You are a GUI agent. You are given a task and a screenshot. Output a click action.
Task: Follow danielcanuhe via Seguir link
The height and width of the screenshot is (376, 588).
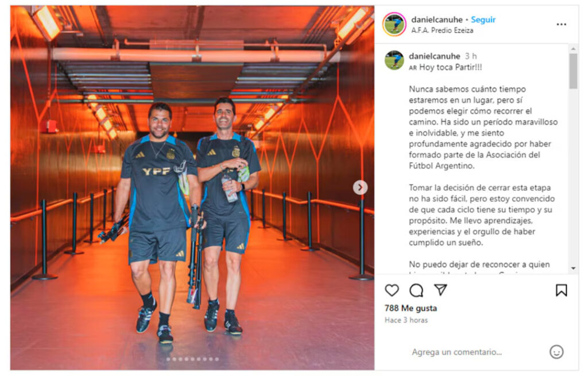483,20
